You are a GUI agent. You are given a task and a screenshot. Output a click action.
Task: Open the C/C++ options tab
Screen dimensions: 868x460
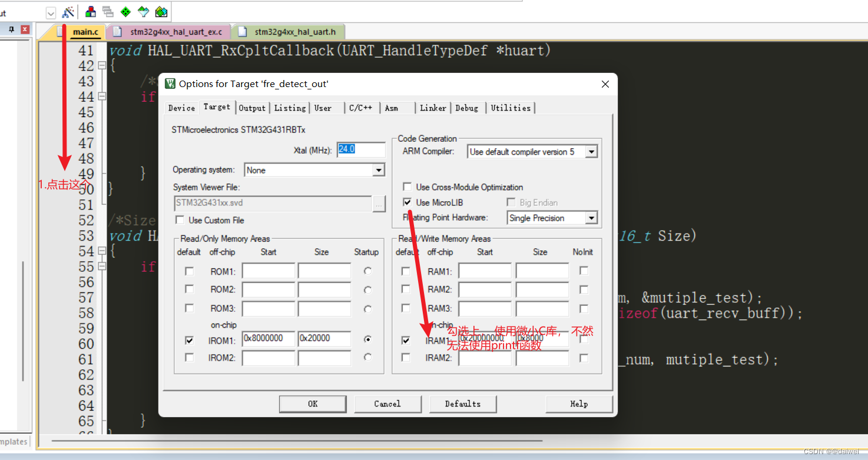coord(361,108)
